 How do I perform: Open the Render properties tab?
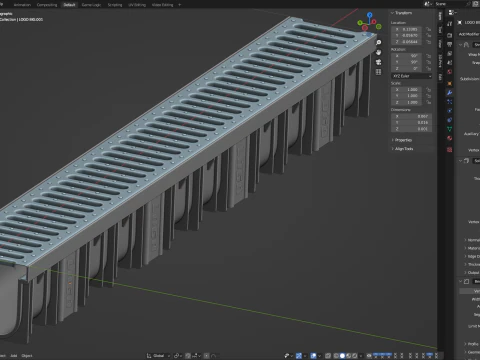[x=449, y=35]
